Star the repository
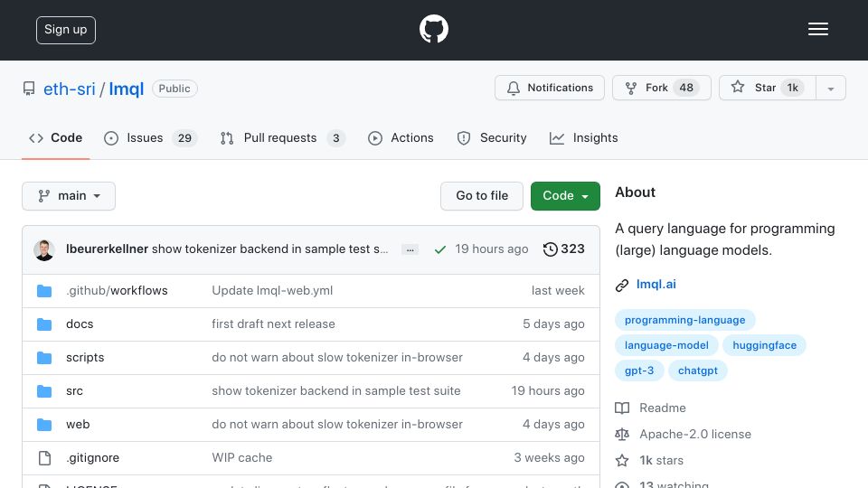This screenshot has height=488, width=868. tap(768, 88)
